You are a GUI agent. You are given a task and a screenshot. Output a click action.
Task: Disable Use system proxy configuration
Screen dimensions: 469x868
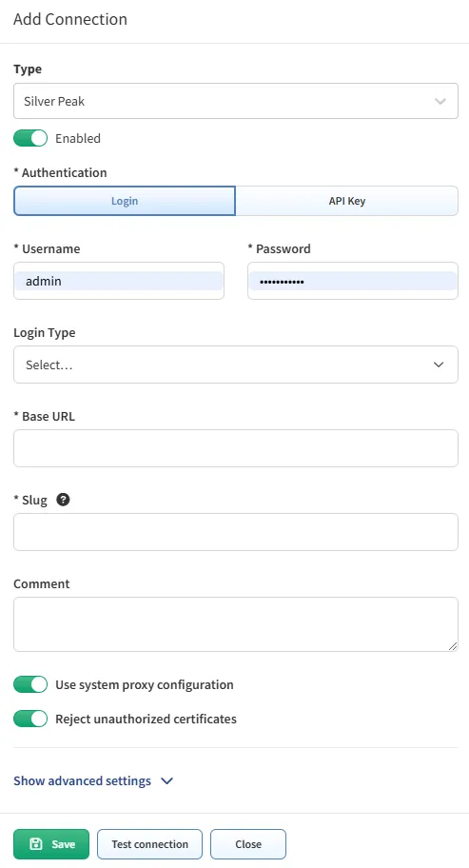click(x=30, y=684)
